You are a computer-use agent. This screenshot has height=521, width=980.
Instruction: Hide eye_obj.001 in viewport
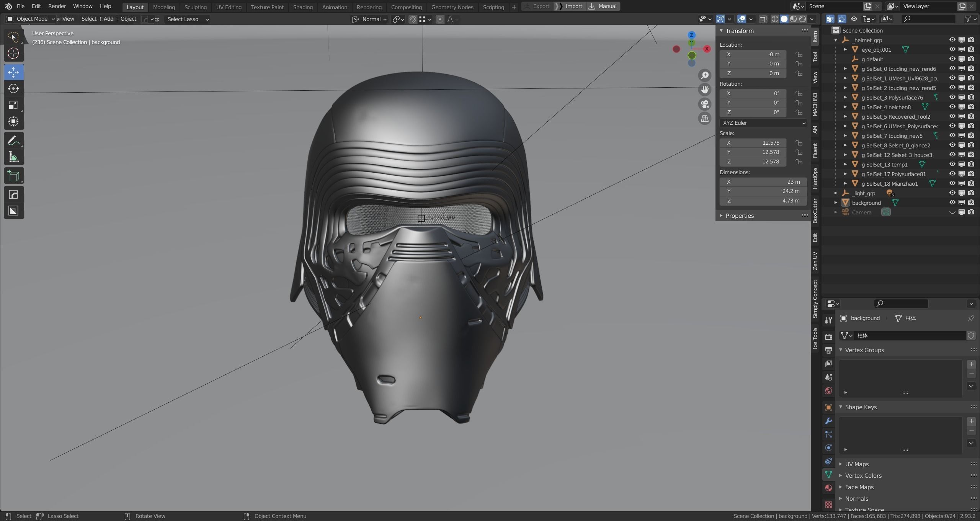pyautogui.click(x=952, y=49)
